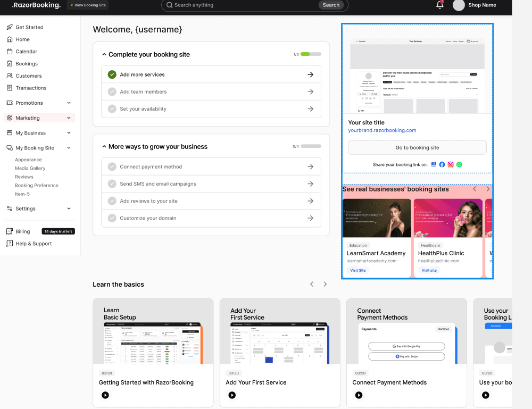Viewport: 532px width, 409px height.
Task: Click the Billing sidebar icon
Action: 10,231
